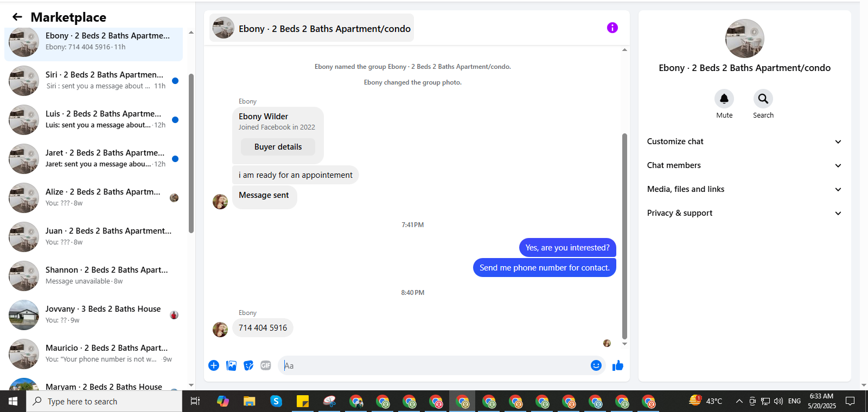This screenshot has width=868, height=412.
Task: Open Buyer details for Ebony Wilder
Action: click(x=278, y=147)
